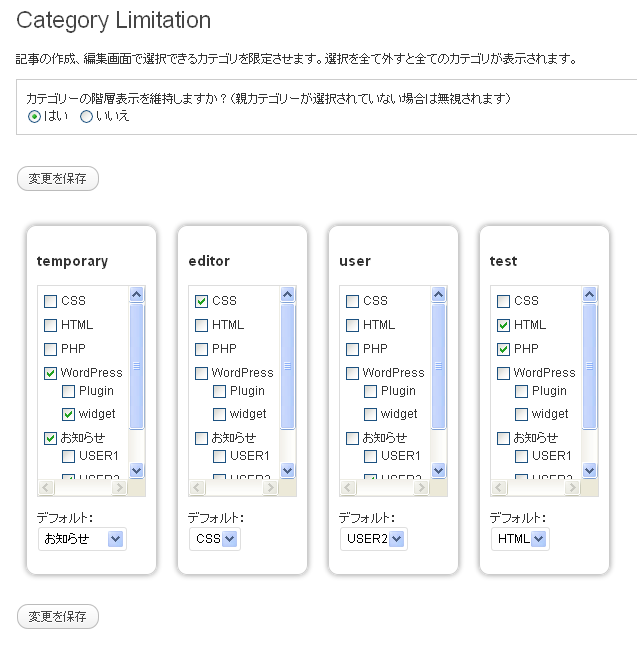Screen dimensions: 637x648
Task: Open temporary default dropdown showing お知らせ
Action: point(82,539)
